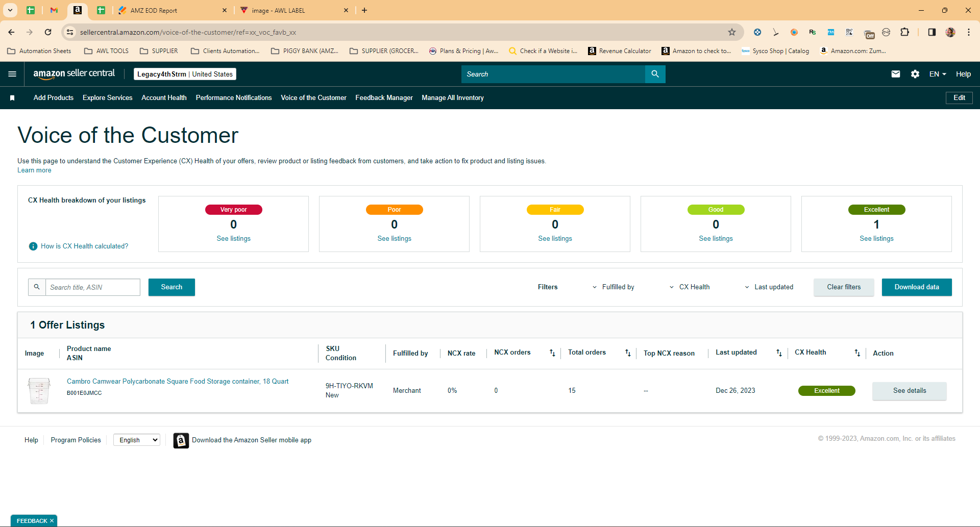
Task: View site information icon in address bar
Action: pyautogui.click(x=70, y=32)
